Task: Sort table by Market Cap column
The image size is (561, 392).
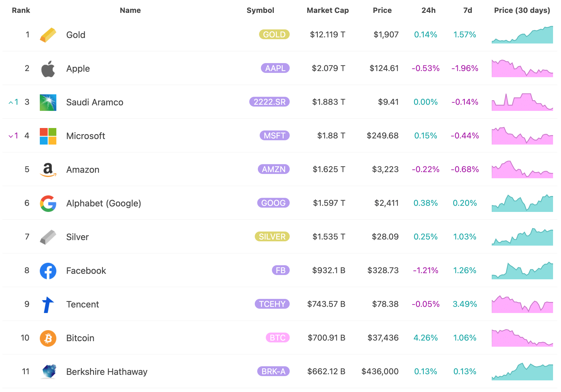Action: click(x=327, y=10)
